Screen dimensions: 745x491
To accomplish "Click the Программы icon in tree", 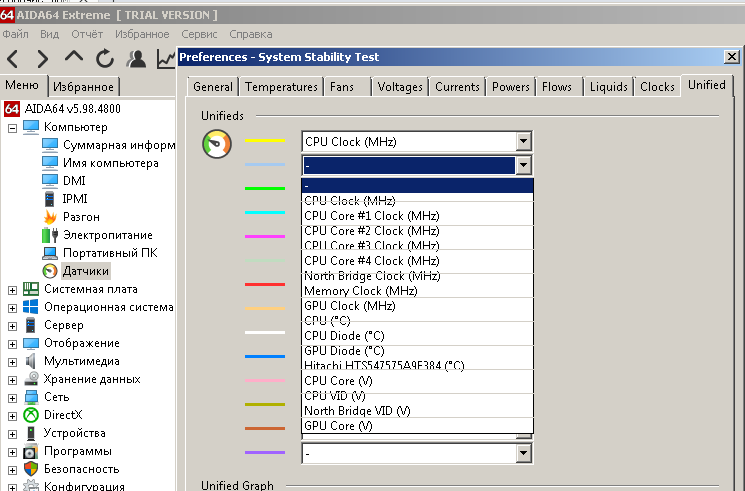I will click(x=31, y=451).
